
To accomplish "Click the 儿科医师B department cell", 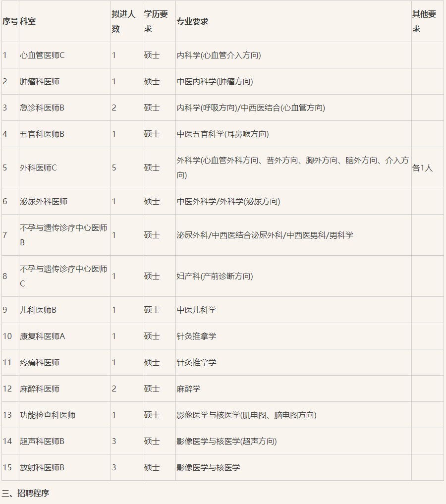I will [38, 310].
